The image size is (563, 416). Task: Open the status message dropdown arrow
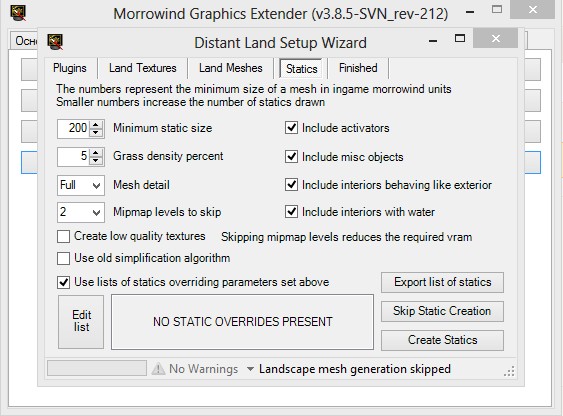point(250,369)
